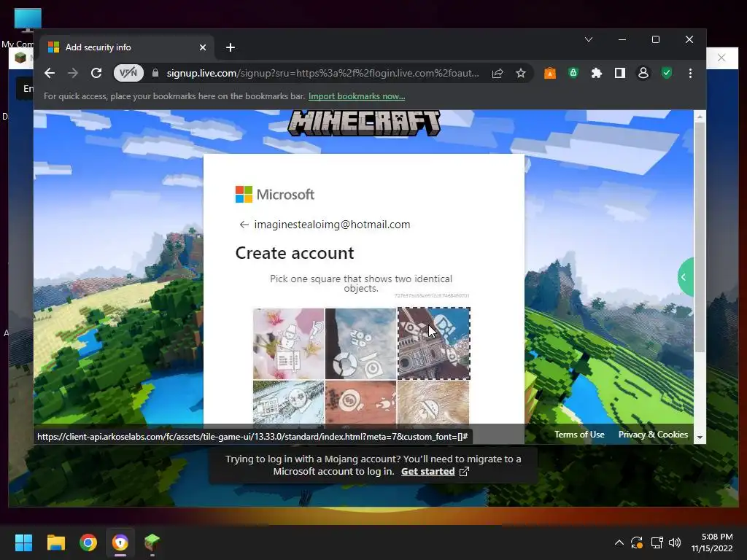
Task: Switch to Avast Secure Browser taskbar icon
Action: pos(120,542)
